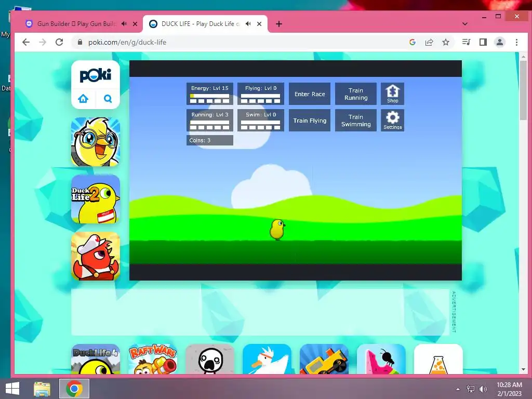Viewport: 532px width, 399px height.
Task: Click the Poki search magnifier icon
Action: coord(108,99)
